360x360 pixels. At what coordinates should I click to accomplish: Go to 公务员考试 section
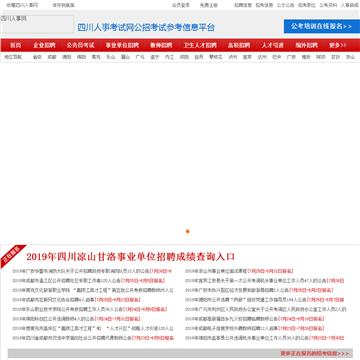pos(80,45)
